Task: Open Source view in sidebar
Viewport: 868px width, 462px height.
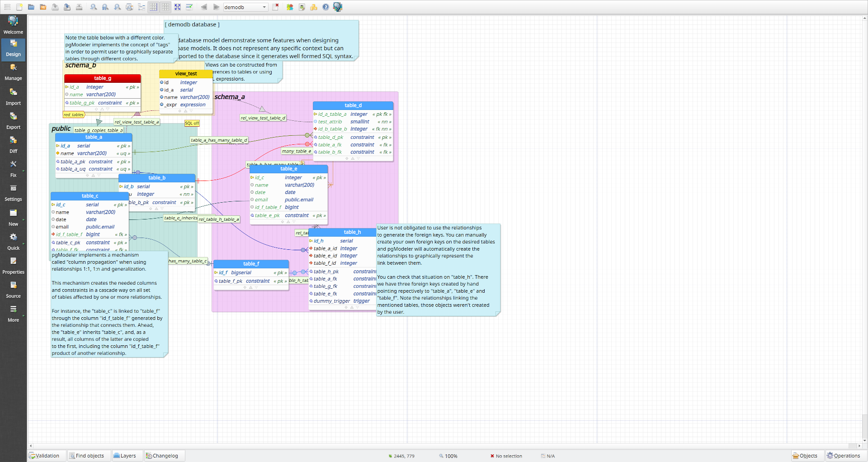Action: [x=13, y=290]
